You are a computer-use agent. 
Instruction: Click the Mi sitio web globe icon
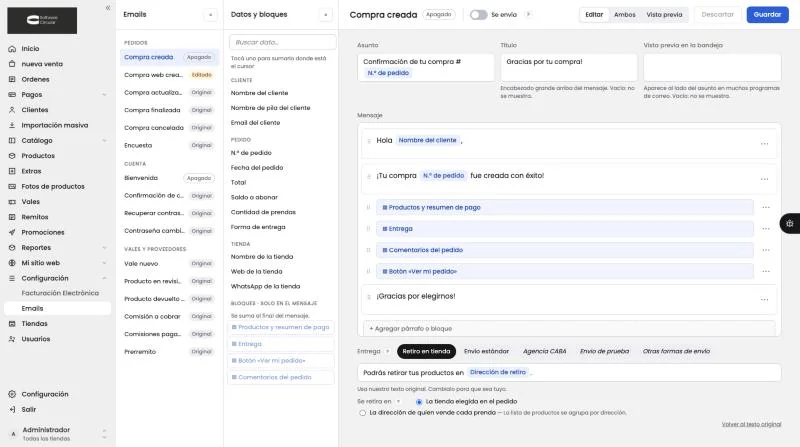click(x=12, y=263)
